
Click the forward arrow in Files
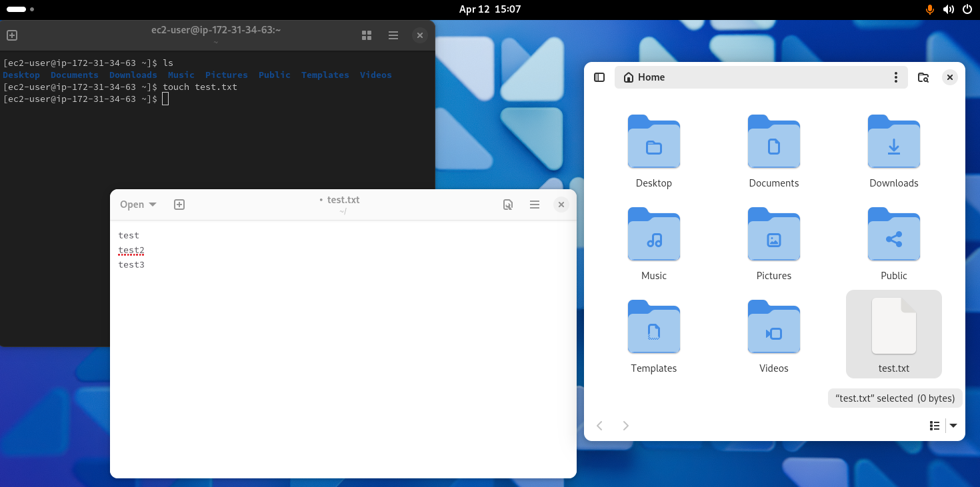click(625, 425)
